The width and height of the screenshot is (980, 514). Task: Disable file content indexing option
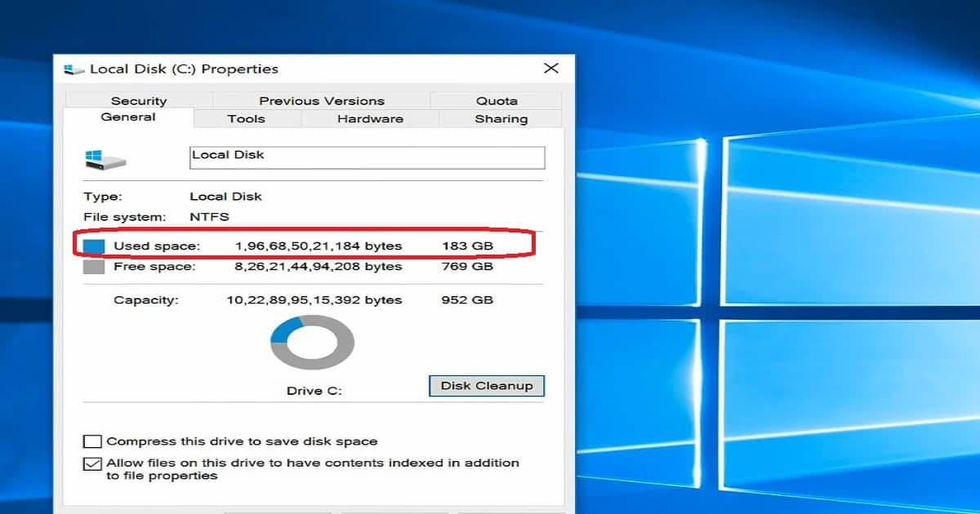click(x=92, y=463)
